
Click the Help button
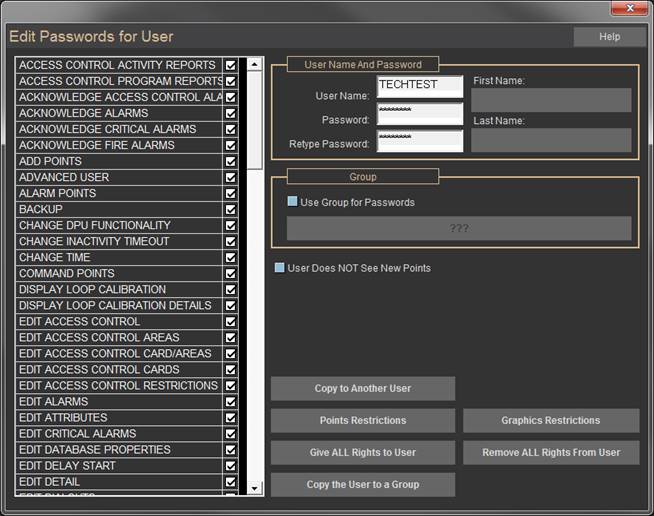[x=609, y=37]
